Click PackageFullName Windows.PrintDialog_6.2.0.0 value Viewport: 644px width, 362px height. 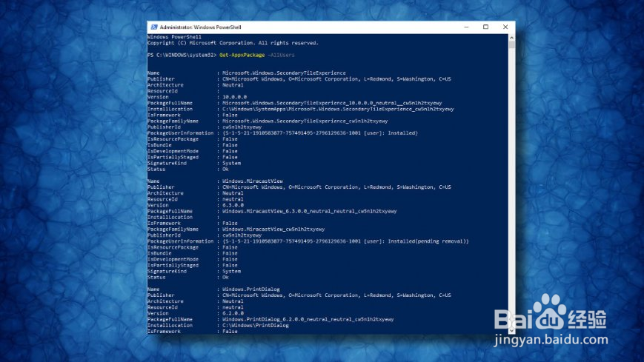click(x=308, y=319)
